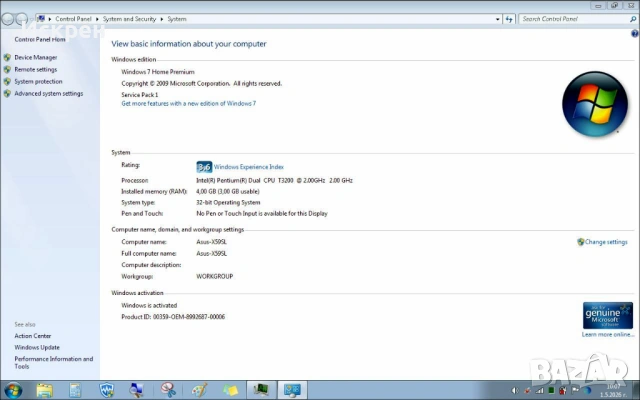This screenshot has height=400, width=640.
Task: Expand the arrow after System and Security breadcrumb
Action: tap(162, 19)
